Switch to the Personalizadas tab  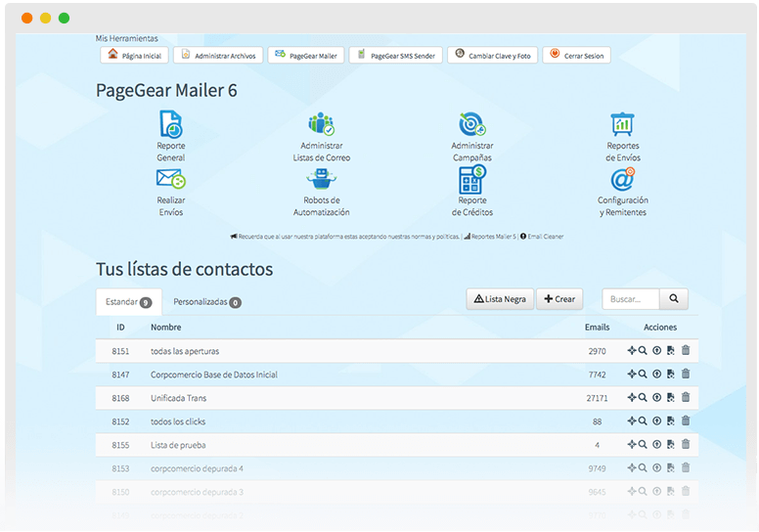[x=206, y=302]
